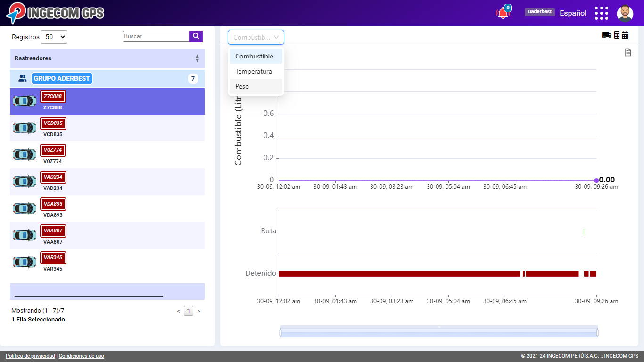Viewport: 644px width, 362px height.
Task: Collapse the GRUPO ADERBEST group
Action: tap(62, 79)
